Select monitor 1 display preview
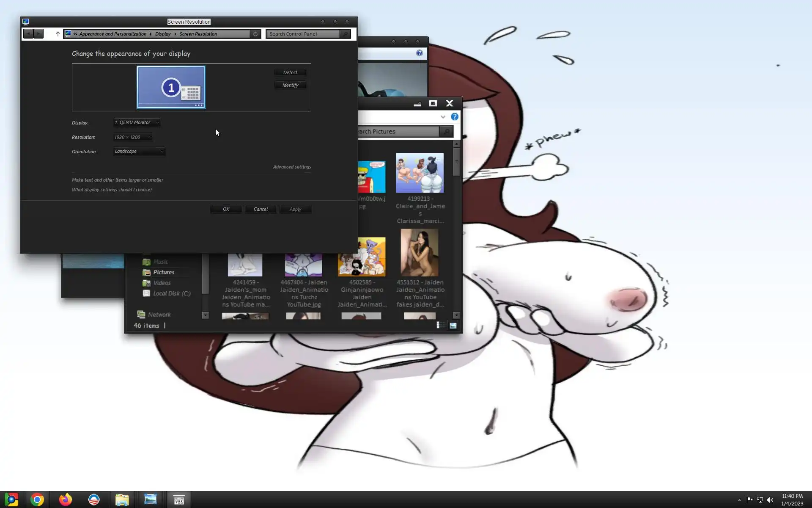 coord(171,87)
